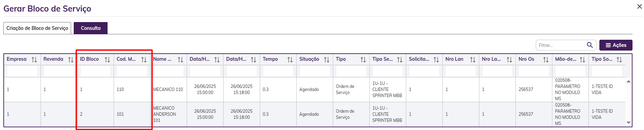Viewport: 644px width, 130px height.
Task: Switch to Criação de Bloco de Serviço tab
Action: pyautogui.click(x=37, y=28)
